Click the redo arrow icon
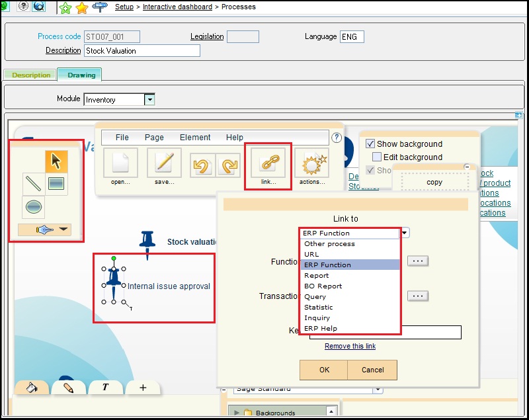The width and height of the screenshot is (529, 420). pos(228,165)
